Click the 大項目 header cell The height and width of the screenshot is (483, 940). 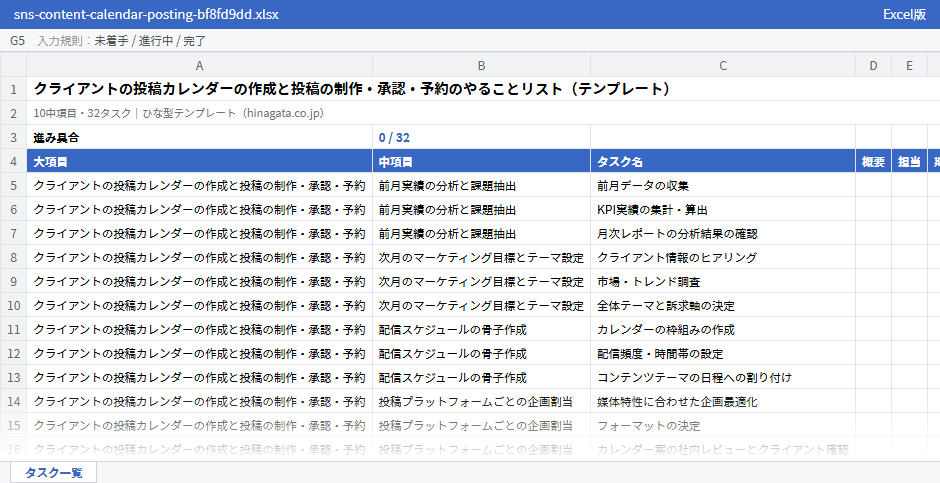pyautogui.click(x=200, y=161)
